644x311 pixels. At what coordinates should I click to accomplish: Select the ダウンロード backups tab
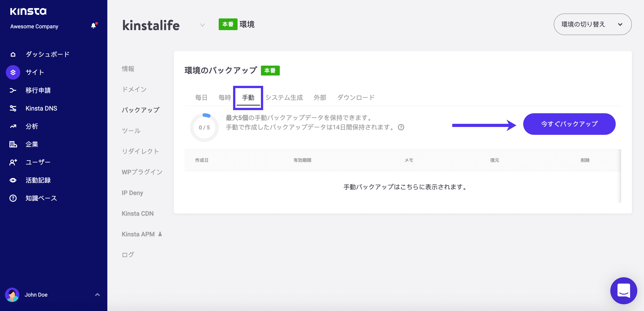356,98
